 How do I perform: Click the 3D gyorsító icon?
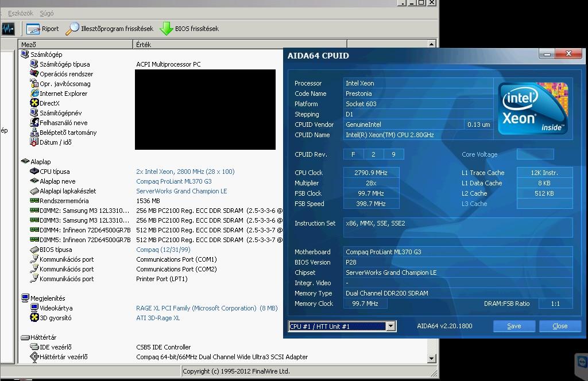34,317
